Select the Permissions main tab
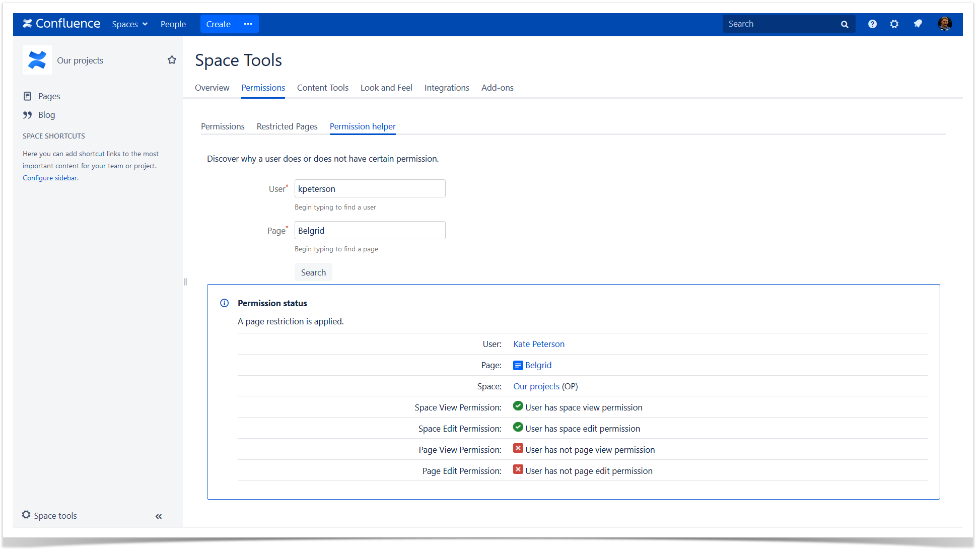980x552 pixels. point(263,88)
